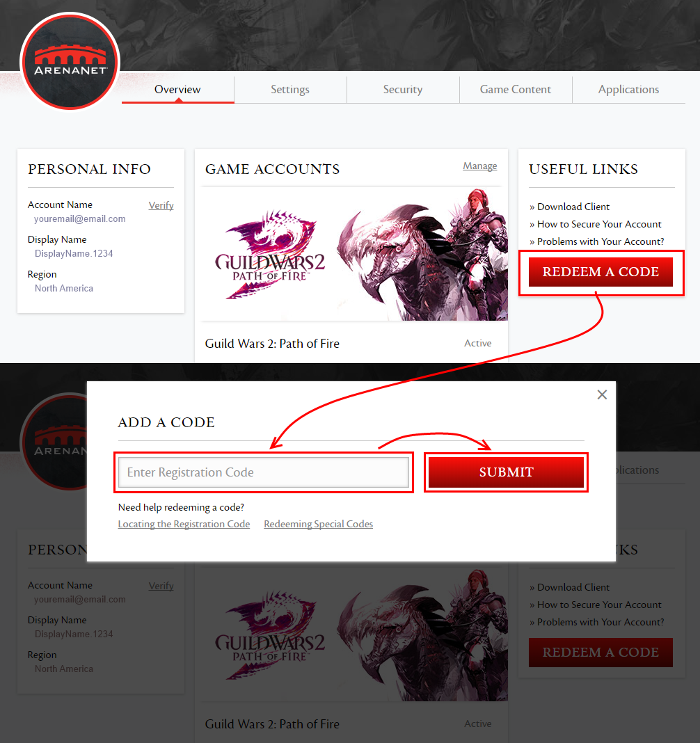The width and height of the screenshot is (700, 743).
Task: Click the Submit button in dialog
Action: (x=506, y=472)
